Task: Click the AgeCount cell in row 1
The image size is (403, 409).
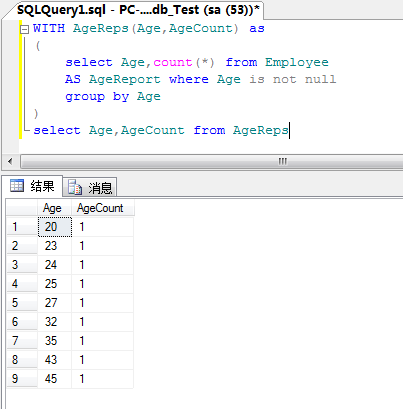Action: [x=103, y=227]
